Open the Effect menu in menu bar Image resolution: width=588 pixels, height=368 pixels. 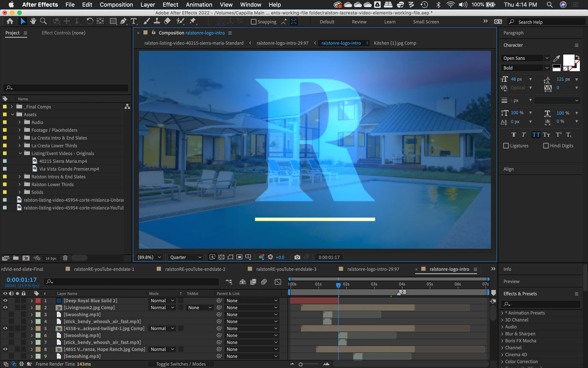170,5
